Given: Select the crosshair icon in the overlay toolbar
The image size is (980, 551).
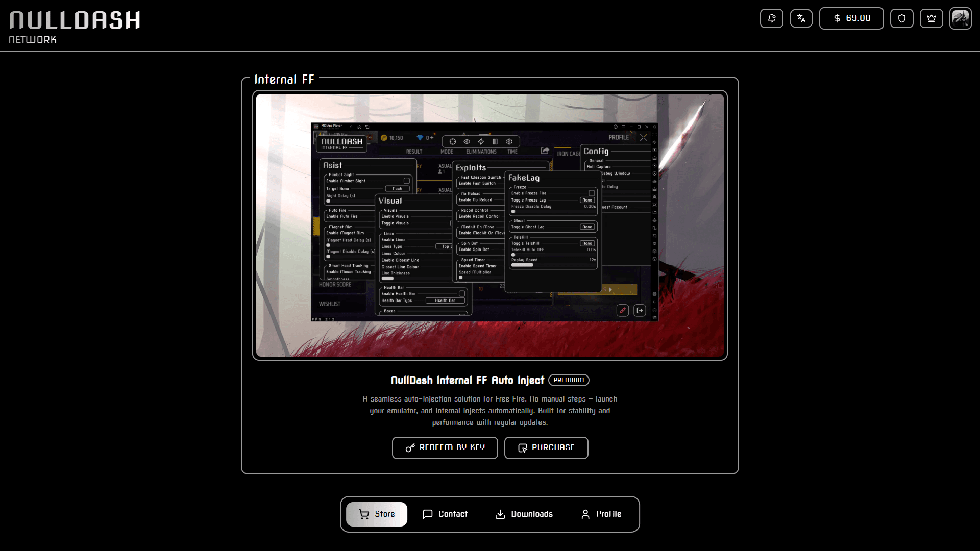Looking at the screenshot, I should coord(453,142).
